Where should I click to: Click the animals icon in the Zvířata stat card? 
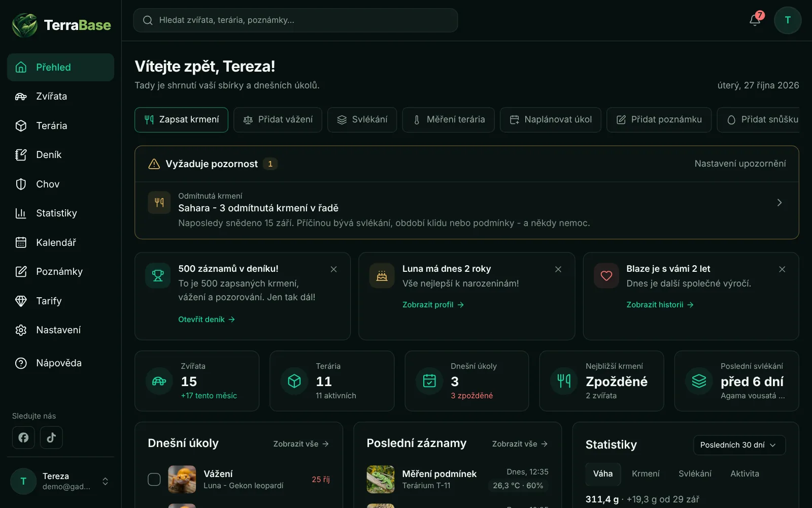(159, 381)
